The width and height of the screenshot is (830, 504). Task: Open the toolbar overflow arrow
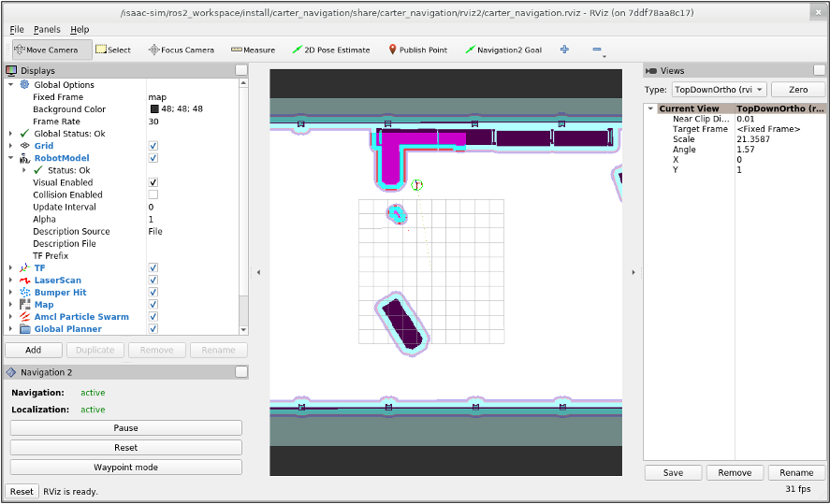click(x=604, y=56)
